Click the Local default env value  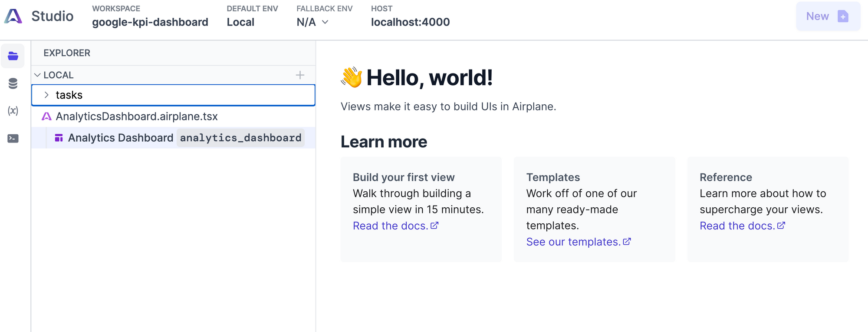click(240, 22)
